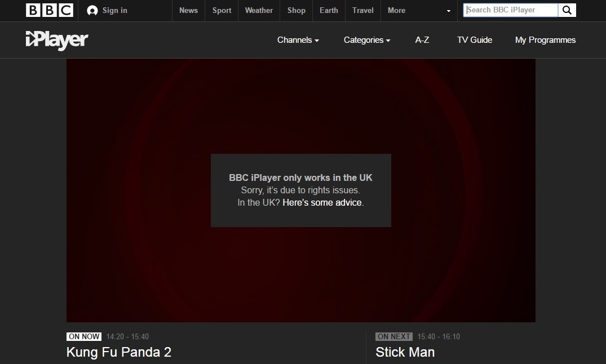Click the iPlayer logo
Screen dimensions: 606x364
tap(57, 40)
